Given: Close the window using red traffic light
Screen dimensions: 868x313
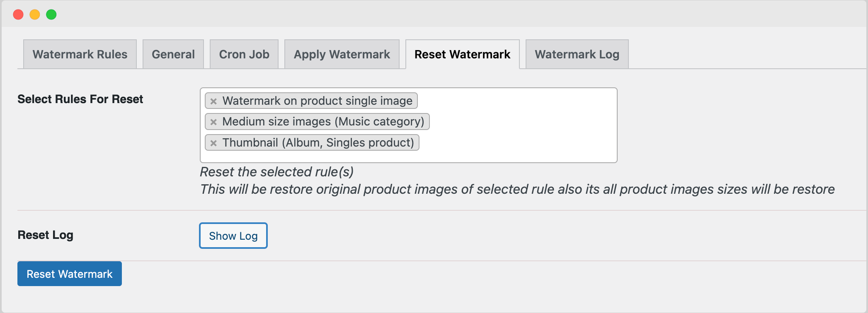Looking at the screenshot, I should (17, 14).
